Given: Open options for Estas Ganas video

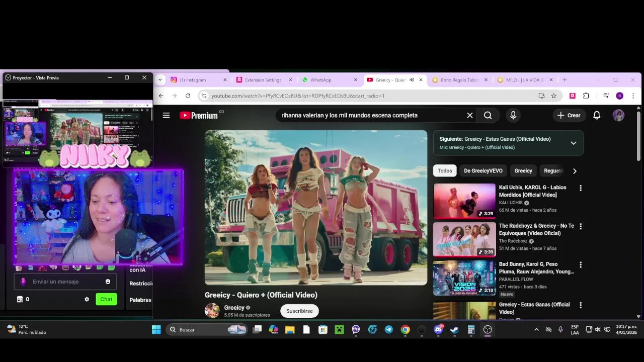Looking at the screenshot, I should pyautogui.click(x=581, y=305).
